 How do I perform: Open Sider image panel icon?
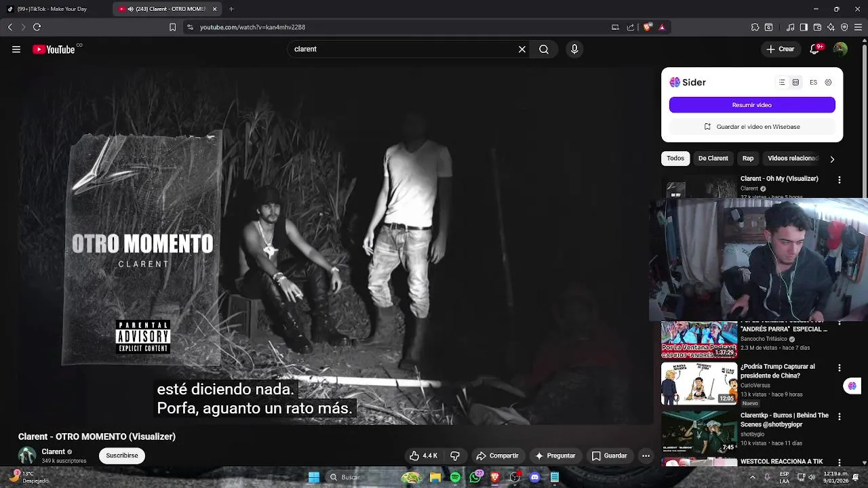(795, 82)
